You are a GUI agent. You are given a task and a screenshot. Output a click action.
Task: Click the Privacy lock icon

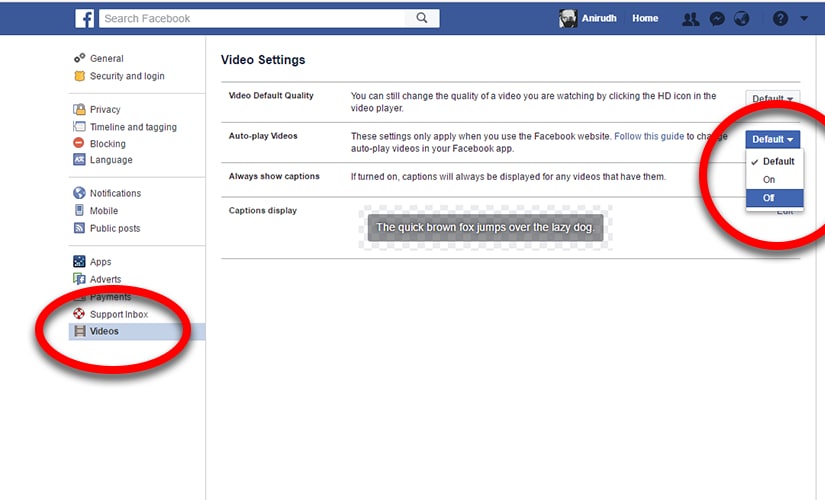pyautogui.click(x=79, y=109)
